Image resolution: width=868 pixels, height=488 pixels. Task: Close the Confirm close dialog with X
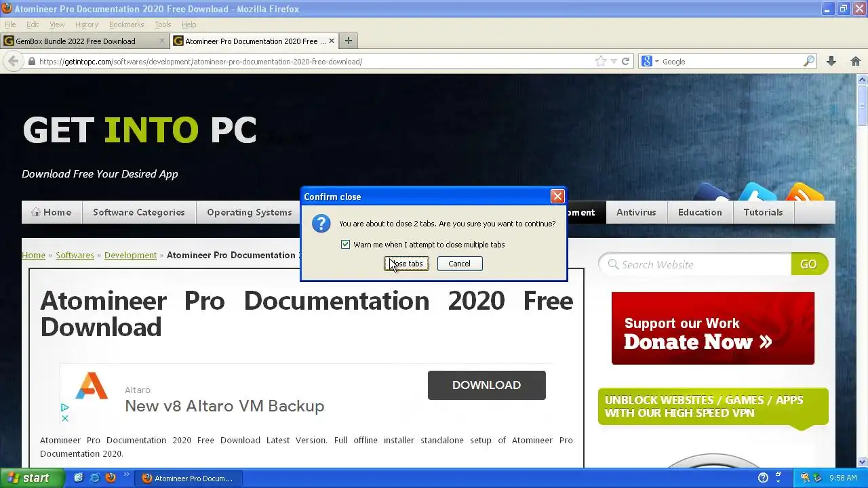pyautogui.click(x=557, y=197)
